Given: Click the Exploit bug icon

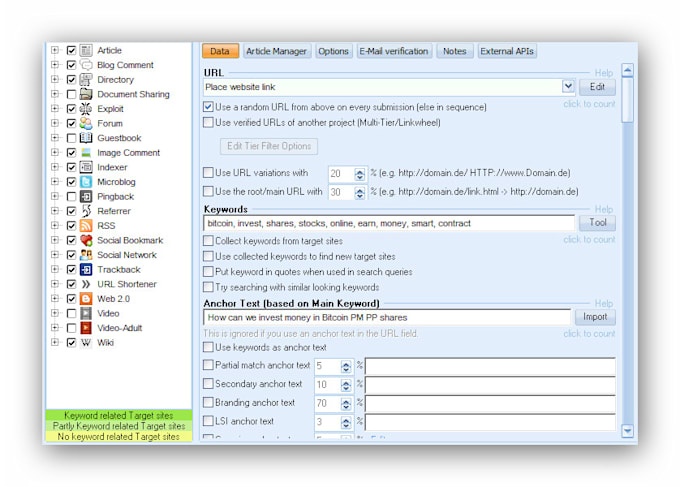Looking at the screenshot, I should pyautogui.click(x=86, y=109).
